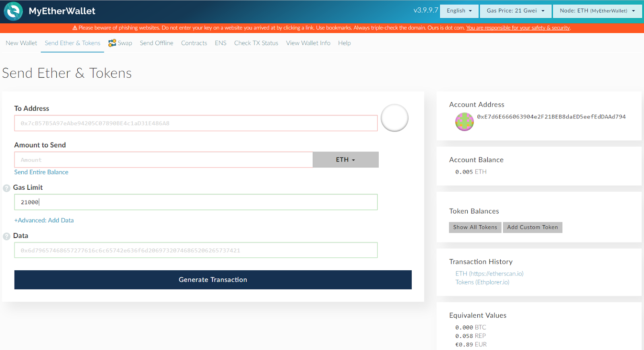The width and height of the screenshot is (644, 350).
Task: Click the Token Balances heading
Action: click(474, 211)
